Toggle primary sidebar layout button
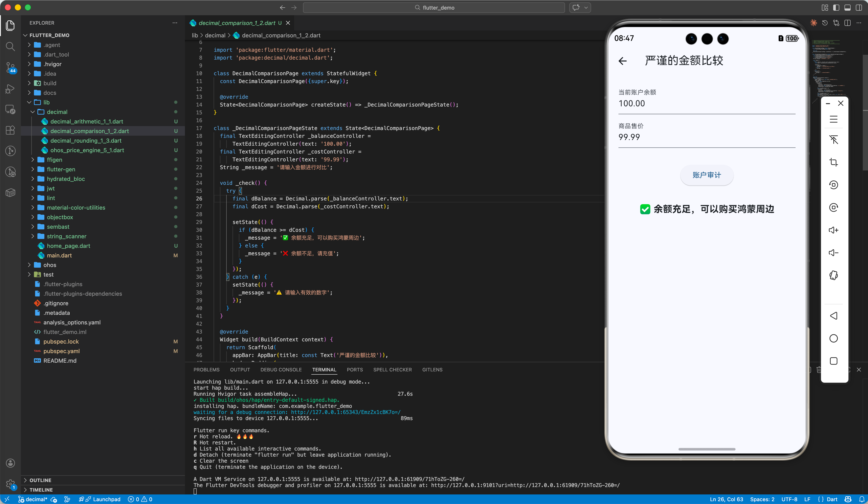Viewport: 868px width, 504px height. (x=836, y=8)
